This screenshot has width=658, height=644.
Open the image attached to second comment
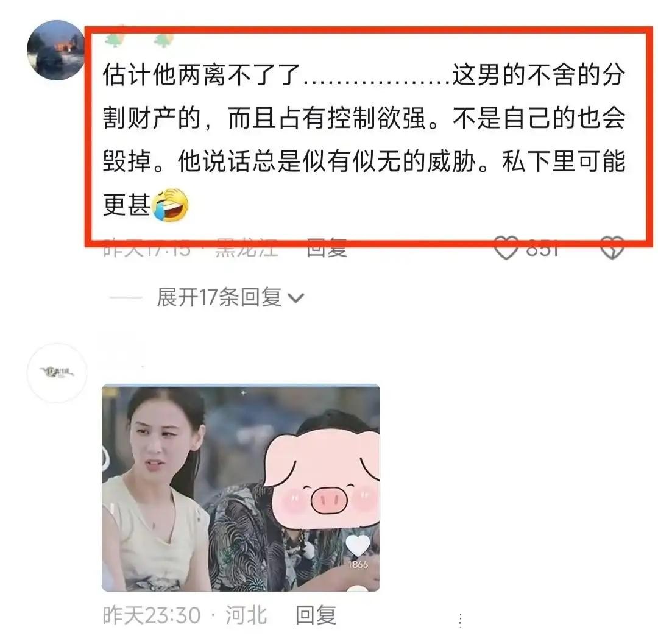(x=241, y=487)
